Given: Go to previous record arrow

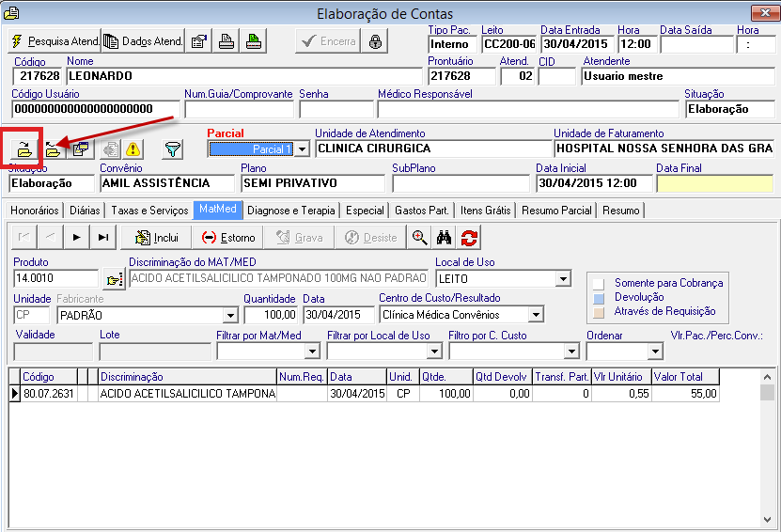Looking at the screenshot, I should [51, 237].
